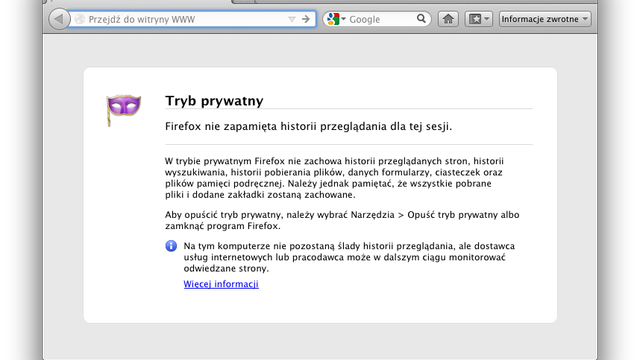
Task: Click note starting 'Na tym komputerze nie pozostaną'
Action: pos(349,257)
